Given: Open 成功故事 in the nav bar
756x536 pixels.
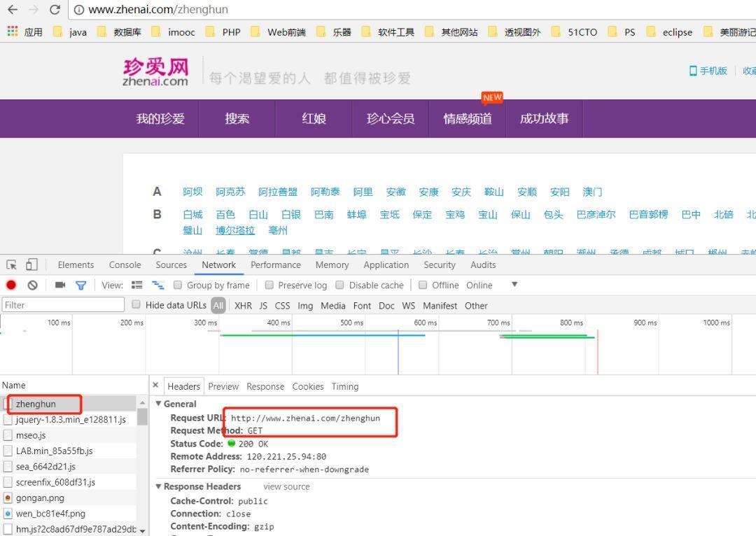Looking at the screenshot, I should point(545,118).
